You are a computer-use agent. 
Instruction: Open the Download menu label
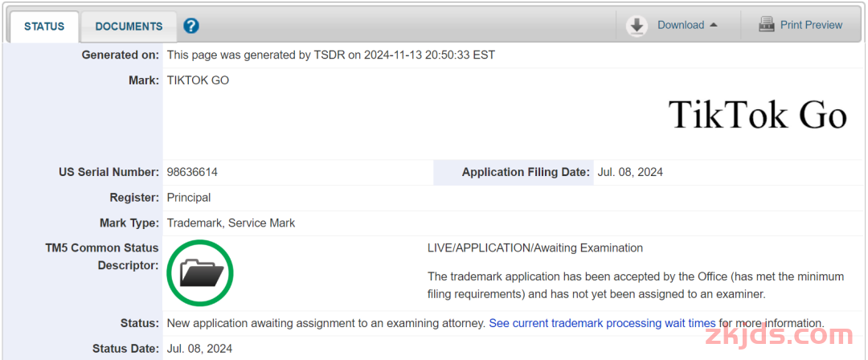pyautogui.click(x=681, y=25)
